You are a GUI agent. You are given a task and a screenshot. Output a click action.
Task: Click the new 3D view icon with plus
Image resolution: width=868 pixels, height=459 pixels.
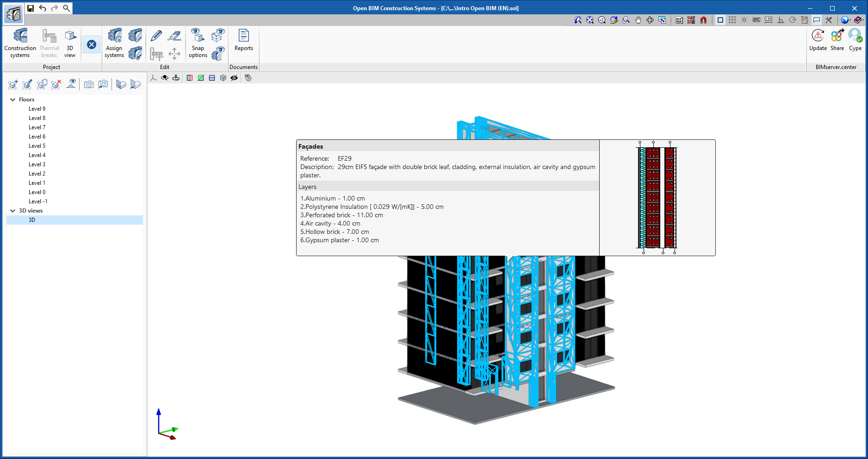click(x=13, y=84)
